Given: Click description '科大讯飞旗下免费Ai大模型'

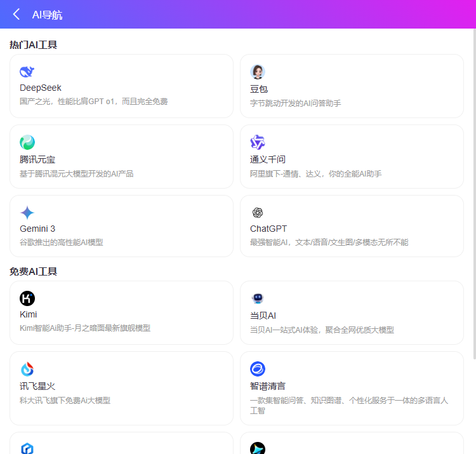Looking at the screenshot, I should click(65, 401).
